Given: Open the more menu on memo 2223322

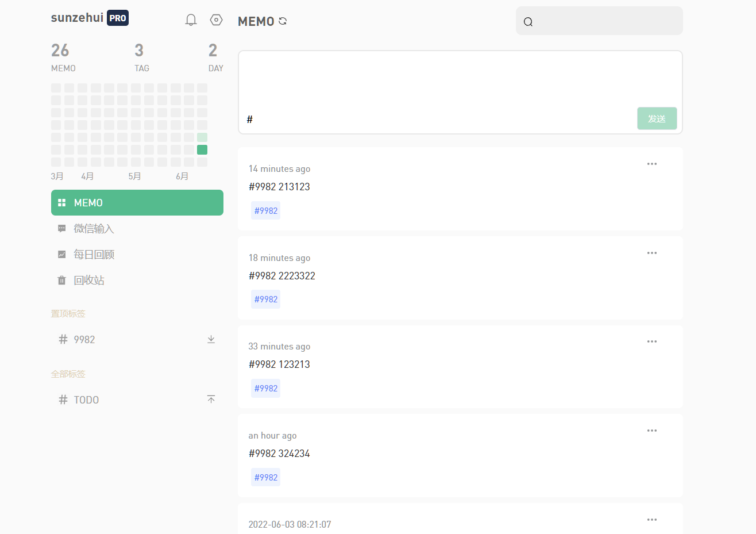Looking at the screenshot, I should pyautogui.click(x=652, y=253).
